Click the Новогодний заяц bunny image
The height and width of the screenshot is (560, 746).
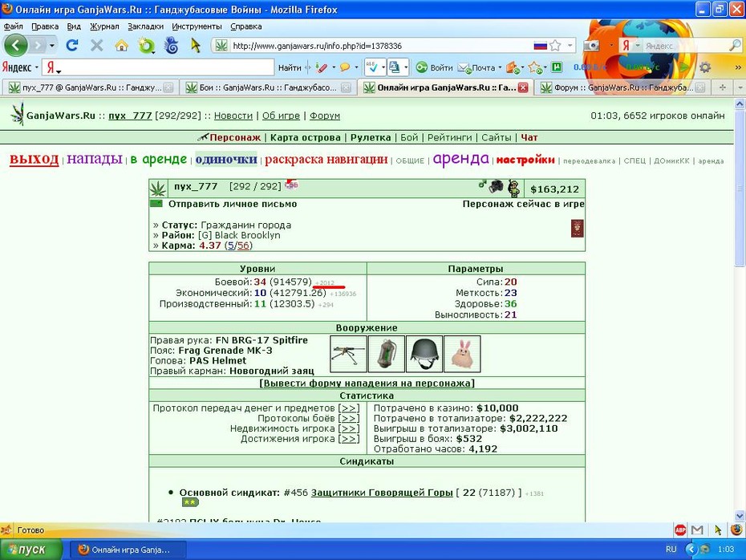pos(462,354)
